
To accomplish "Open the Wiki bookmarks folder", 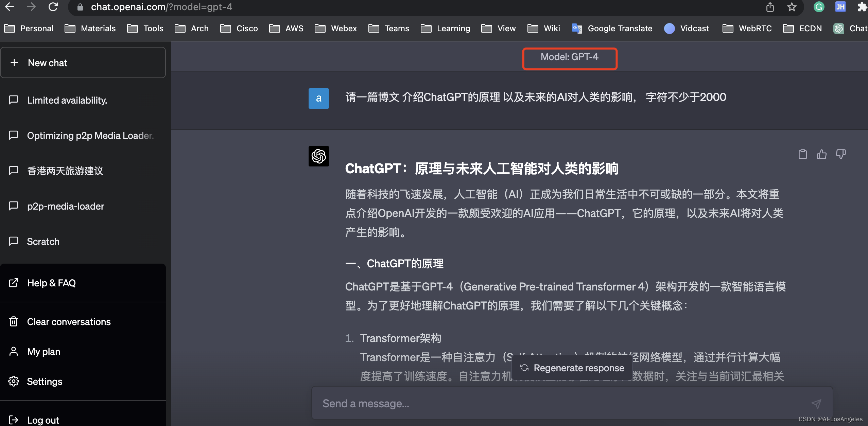I will pos(544,28).
